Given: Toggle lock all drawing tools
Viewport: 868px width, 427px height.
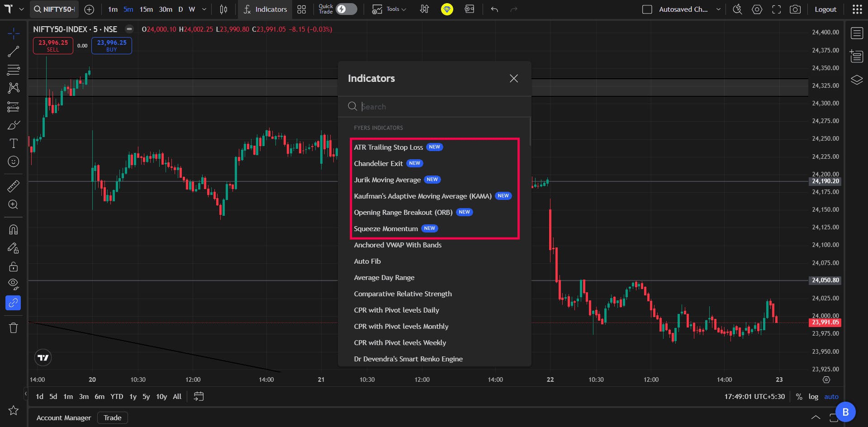Looking at the screenshot, I should (x=14, y=266).
